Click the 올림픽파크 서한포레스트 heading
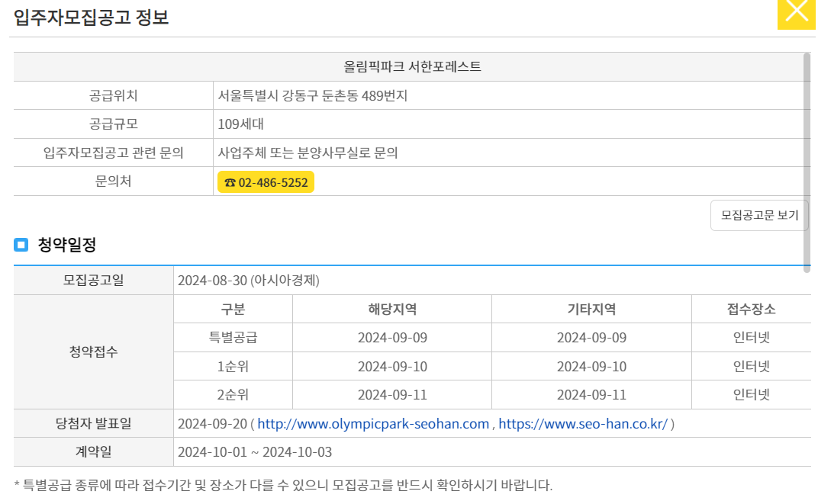The image size is (818, 504). [x=409, y=66]
